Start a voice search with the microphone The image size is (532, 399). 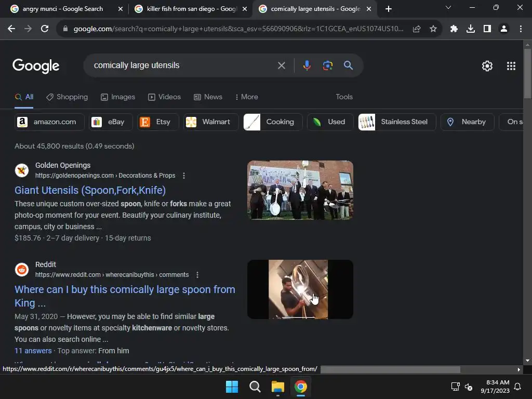tap(307, 65)
